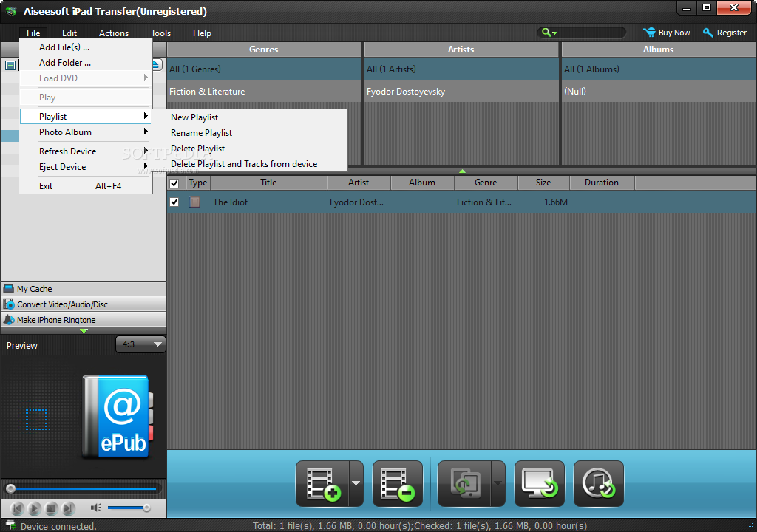Viewport: 757px width, 532px height.
Task: Open the 4:3 aspect ratio dropdown
Action: (x=141, y=344)
